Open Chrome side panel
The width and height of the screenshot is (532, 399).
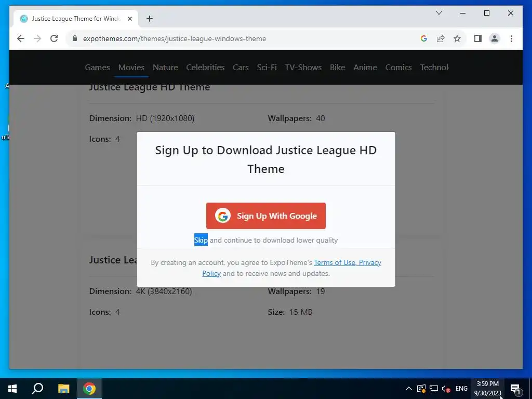(478, 38)
